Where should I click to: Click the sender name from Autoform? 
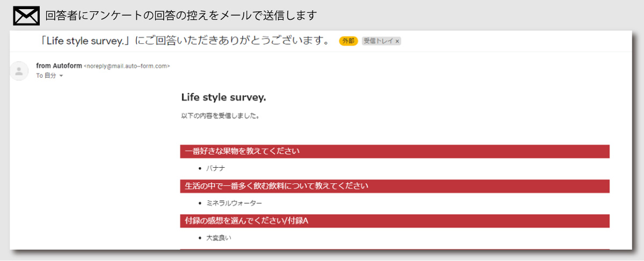59,66
